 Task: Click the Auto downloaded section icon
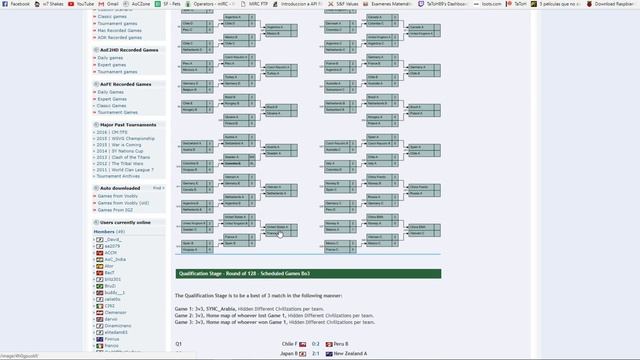tap(96, 188)
